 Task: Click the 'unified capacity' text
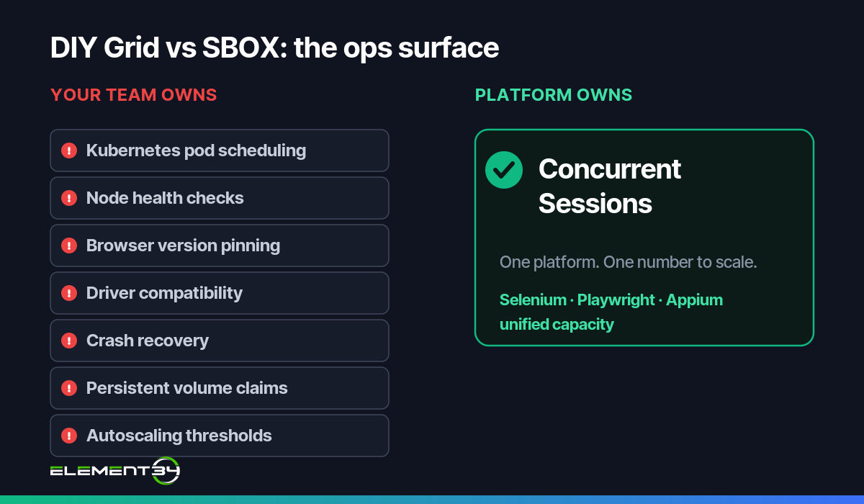coord(557,325)
